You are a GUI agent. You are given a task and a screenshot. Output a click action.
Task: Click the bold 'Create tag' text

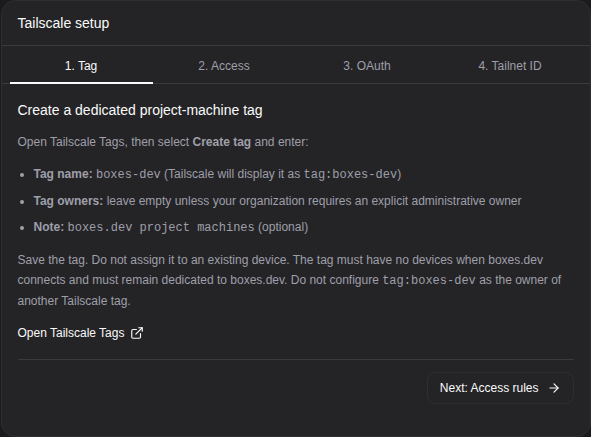[222, 142]
